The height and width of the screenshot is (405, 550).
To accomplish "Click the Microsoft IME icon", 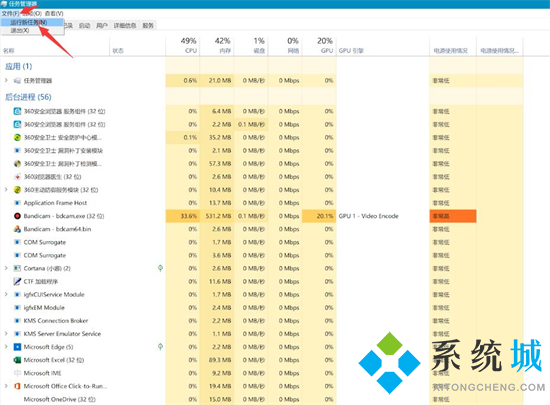I will (x=17, y=373).
